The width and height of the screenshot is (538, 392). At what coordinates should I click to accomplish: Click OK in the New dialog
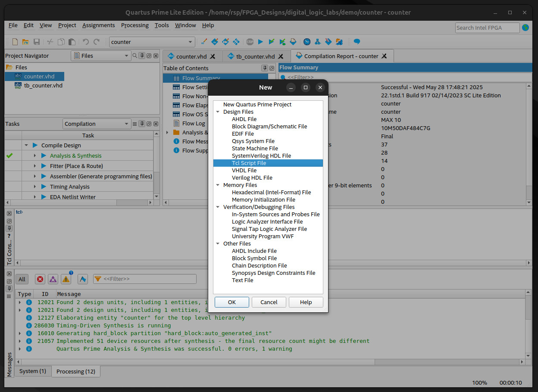pyautogui.click(x=231, y=302)
